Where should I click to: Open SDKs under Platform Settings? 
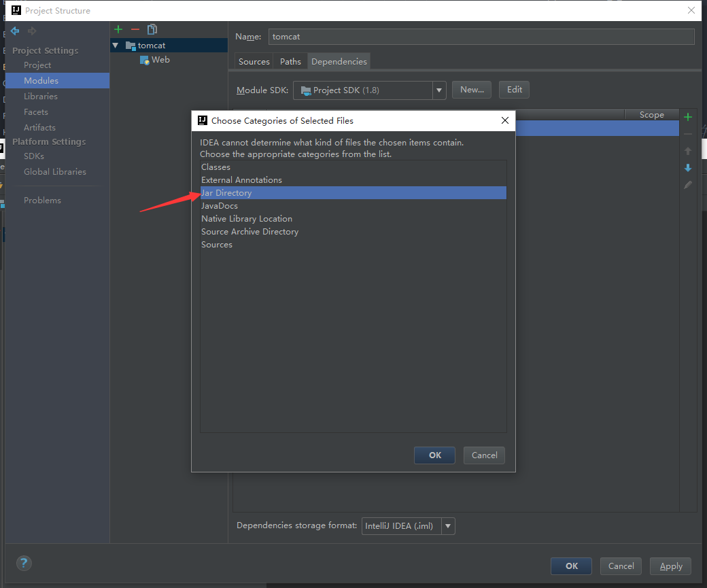pos(34,156)
